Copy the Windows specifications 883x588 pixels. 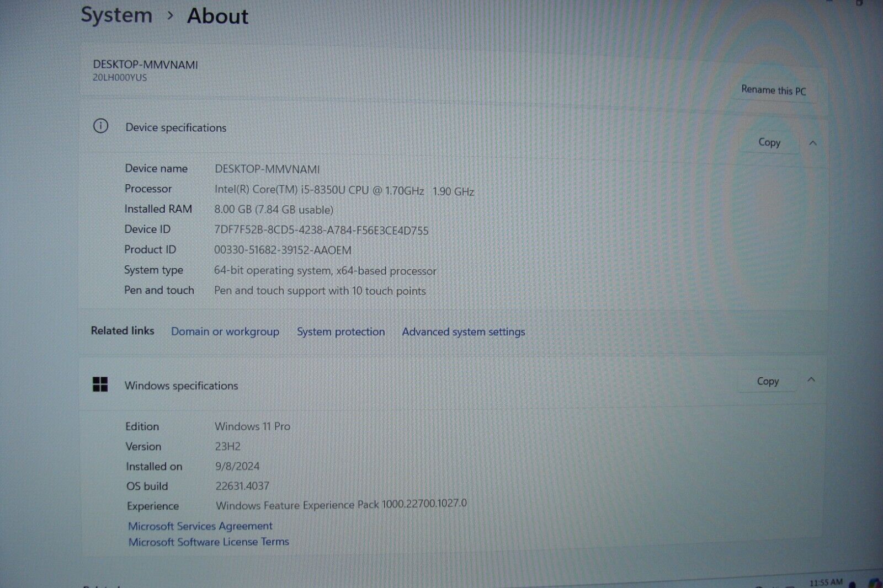(768, 381)
